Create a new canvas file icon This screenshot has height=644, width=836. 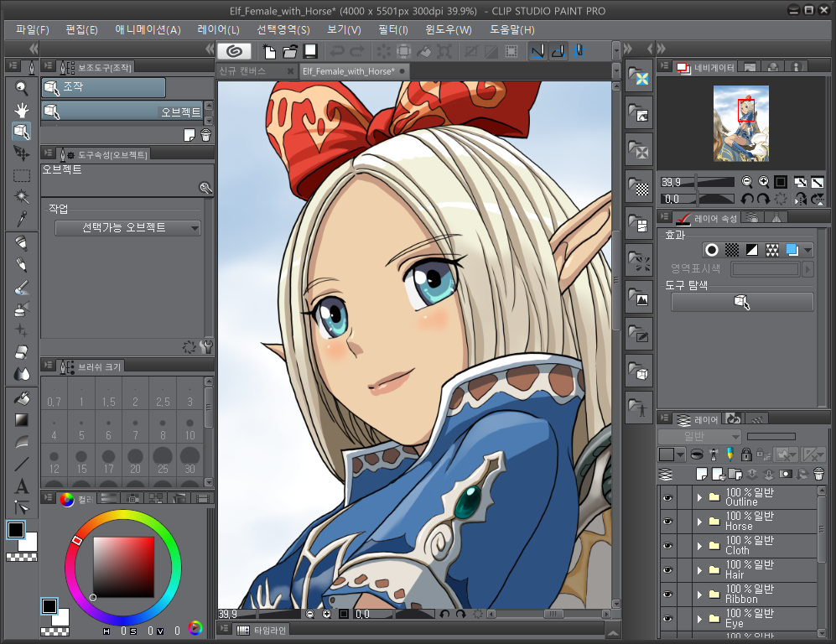click(x=269, y=51)
